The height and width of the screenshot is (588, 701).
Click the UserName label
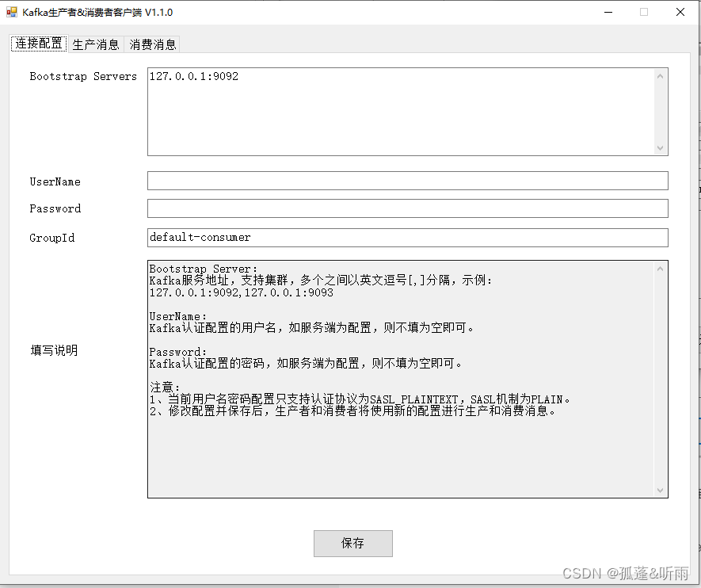point(55,181)
